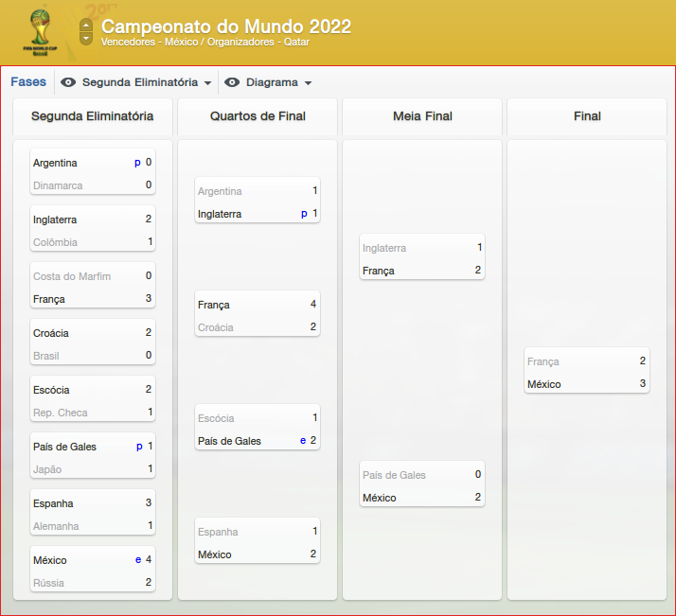Click Espanha in the quarter-final match
Viewport: 676px width, 616px height.
pos(218,532)
